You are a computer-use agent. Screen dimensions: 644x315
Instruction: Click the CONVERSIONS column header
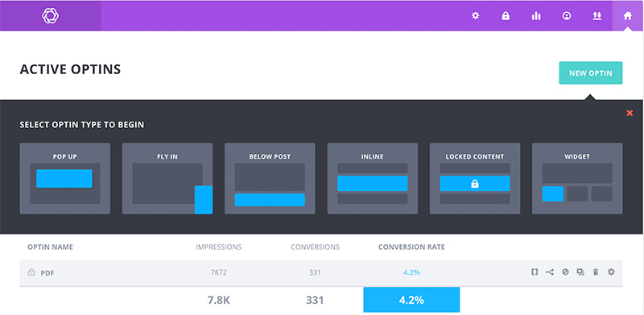tap(315, 247)
